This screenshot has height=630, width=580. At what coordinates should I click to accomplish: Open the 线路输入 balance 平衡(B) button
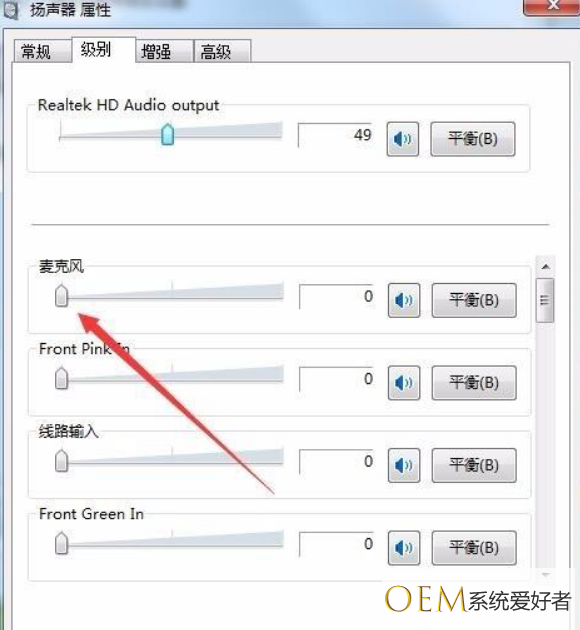click(x=474, y=465)
